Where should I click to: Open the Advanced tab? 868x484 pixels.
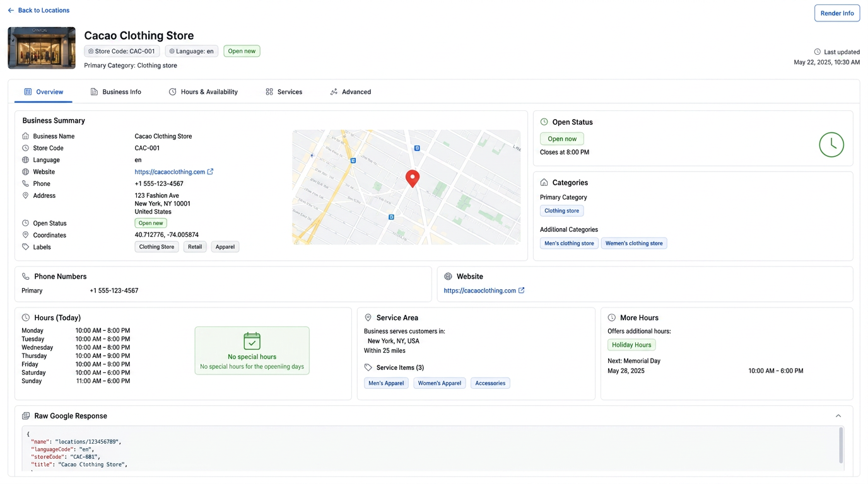(x=350, y=92)
